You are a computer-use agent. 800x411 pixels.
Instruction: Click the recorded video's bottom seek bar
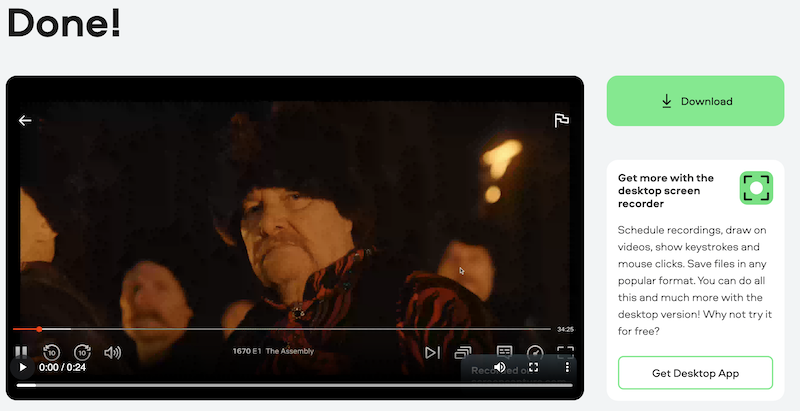pos(294,386)
